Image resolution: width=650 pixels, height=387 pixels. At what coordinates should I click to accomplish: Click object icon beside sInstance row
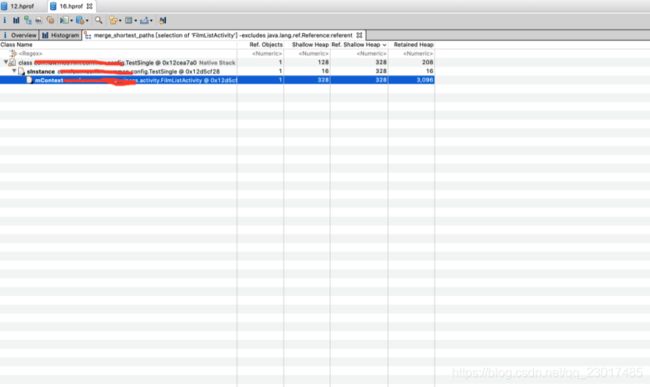(x=21, y=71)
